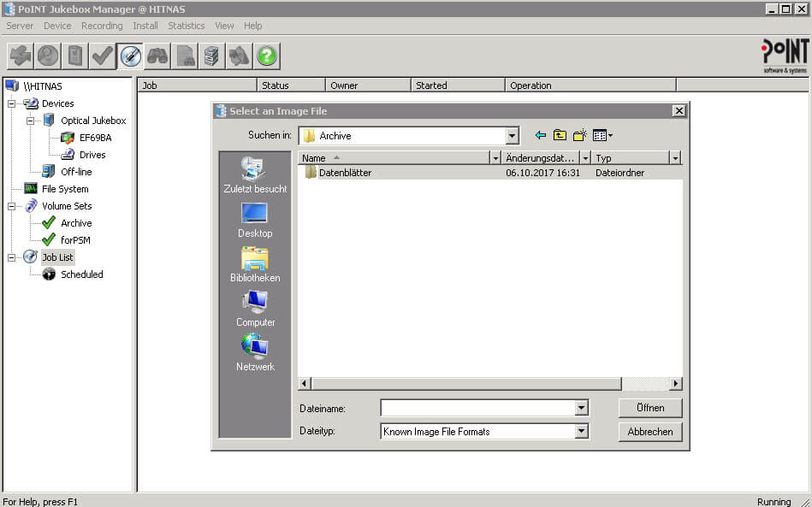Click the Job column header
812x507 pixels.
click(197, 85)
